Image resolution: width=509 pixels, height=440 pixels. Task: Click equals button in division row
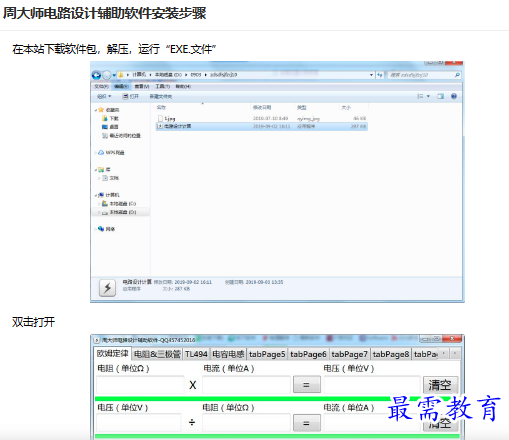(x=307, y=423)
